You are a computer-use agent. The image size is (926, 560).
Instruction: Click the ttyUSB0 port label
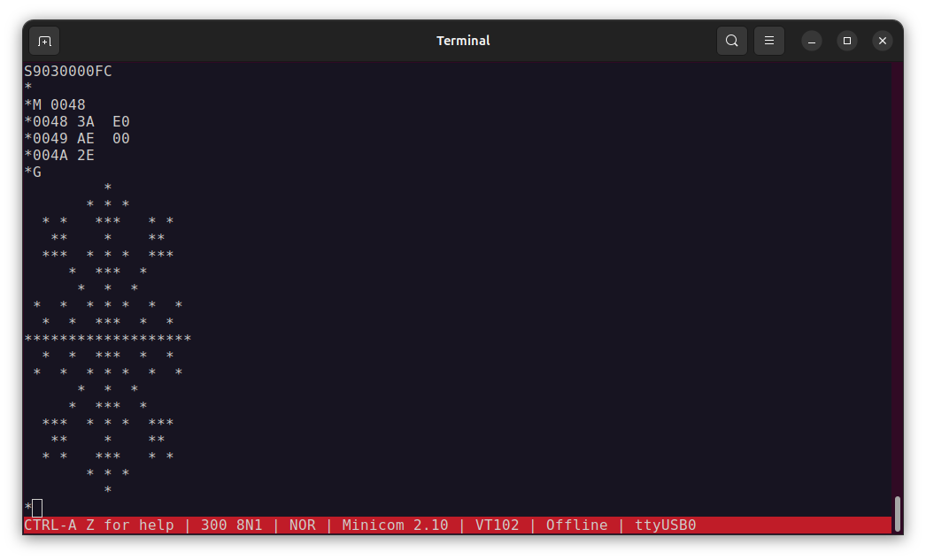[665, 525]
